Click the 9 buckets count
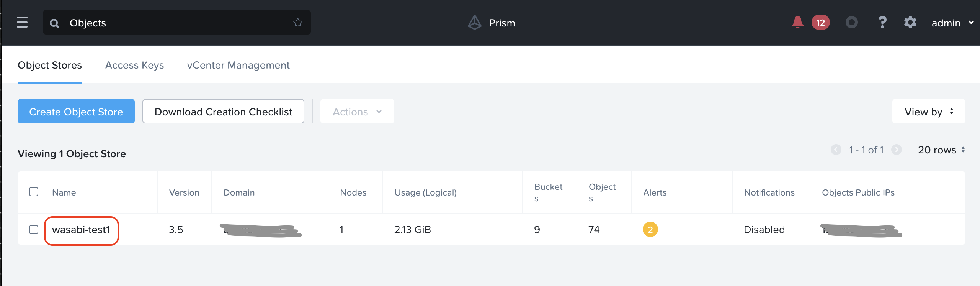Screen dimensions: 980x286 (x=537, y=230)
